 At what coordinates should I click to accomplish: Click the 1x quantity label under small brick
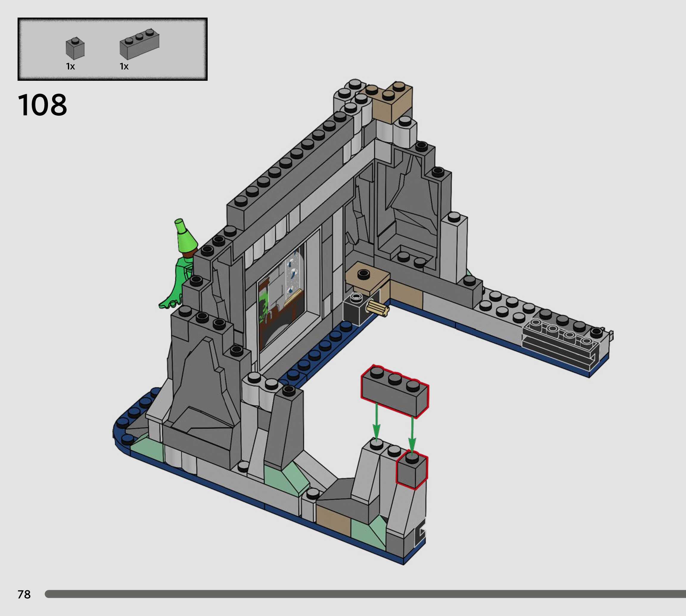[70, 67]
